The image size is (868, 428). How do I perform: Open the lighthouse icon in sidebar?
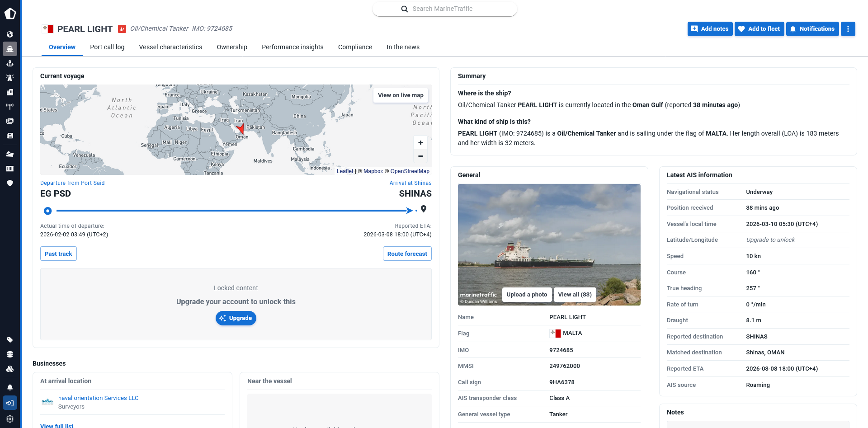point(10,78)
